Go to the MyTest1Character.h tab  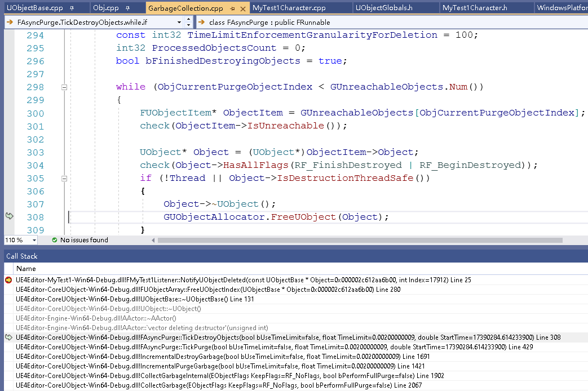pos(475,8)
